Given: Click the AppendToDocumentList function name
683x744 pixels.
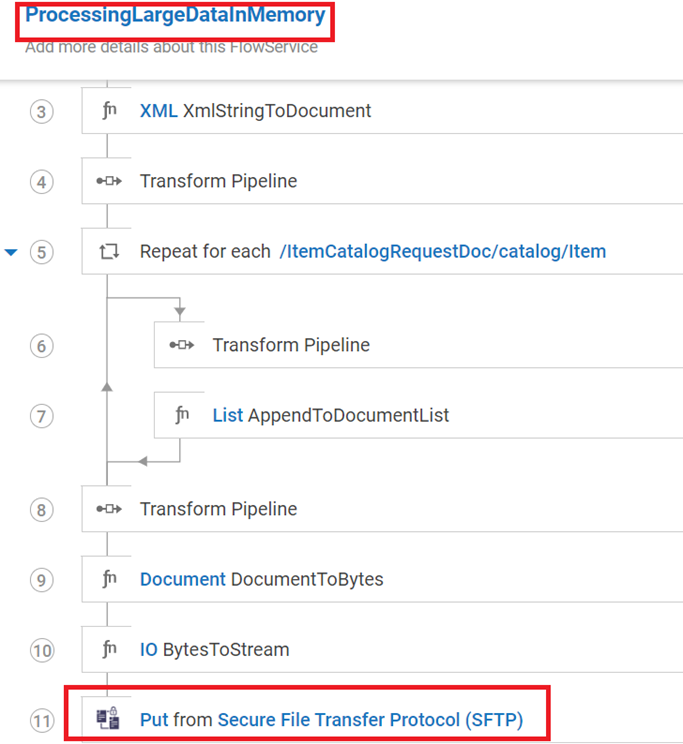Looking at the screenshot, I should 348,415.
